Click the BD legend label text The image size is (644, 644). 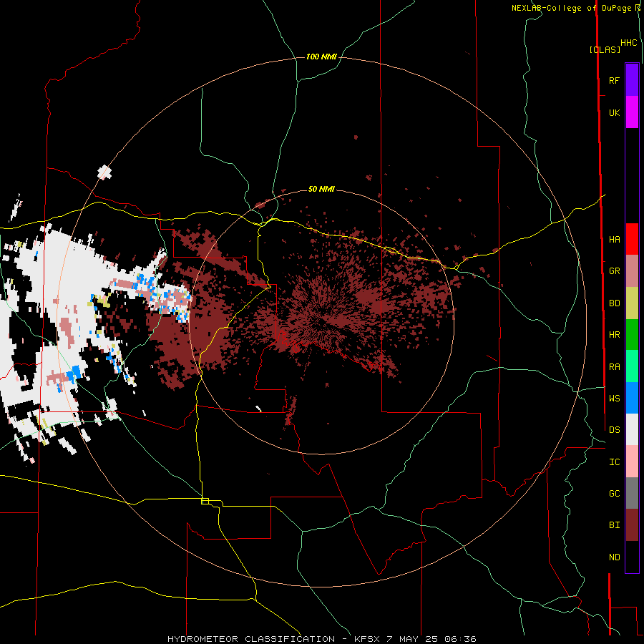point(615,303)
